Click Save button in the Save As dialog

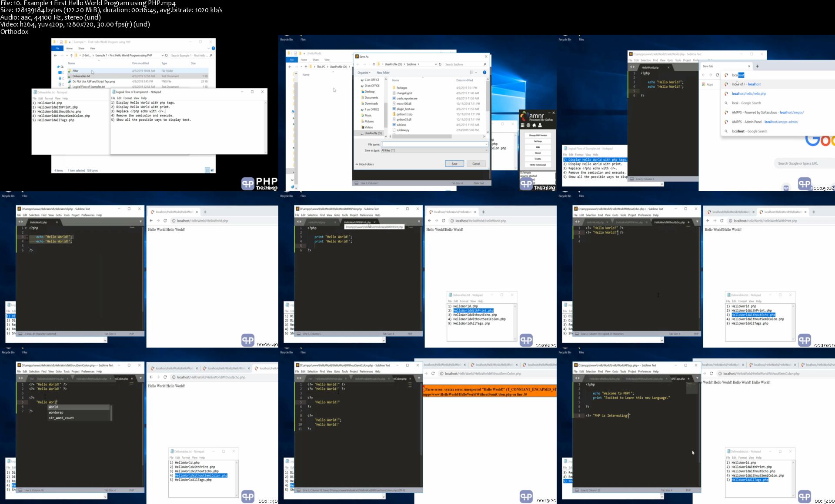pyautogui.click(x=454, y=164)
